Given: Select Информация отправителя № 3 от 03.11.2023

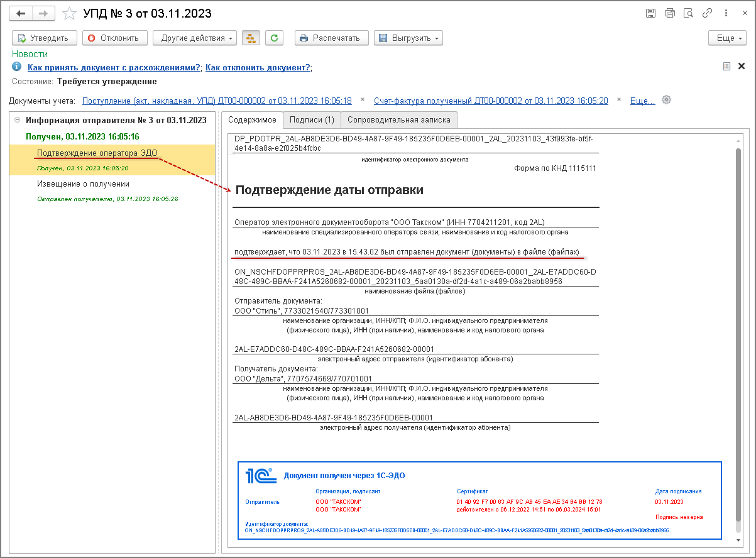Looking at the screenshot, I should (x=116, y=120).
